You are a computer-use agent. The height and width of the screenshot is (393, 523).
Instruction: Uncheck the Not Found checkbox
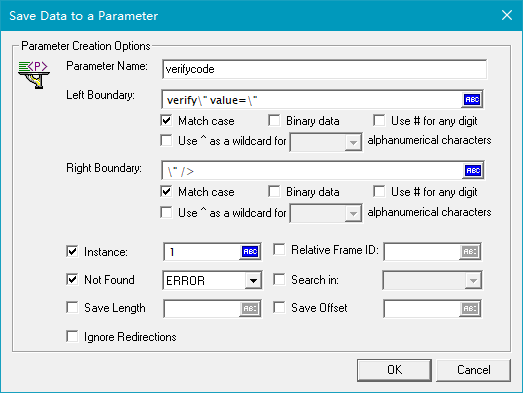72,279
